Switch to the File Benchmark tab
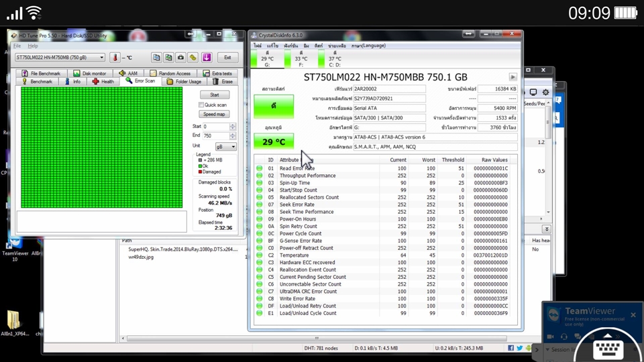Screen dimensions: 644x362 click(41, 74)
